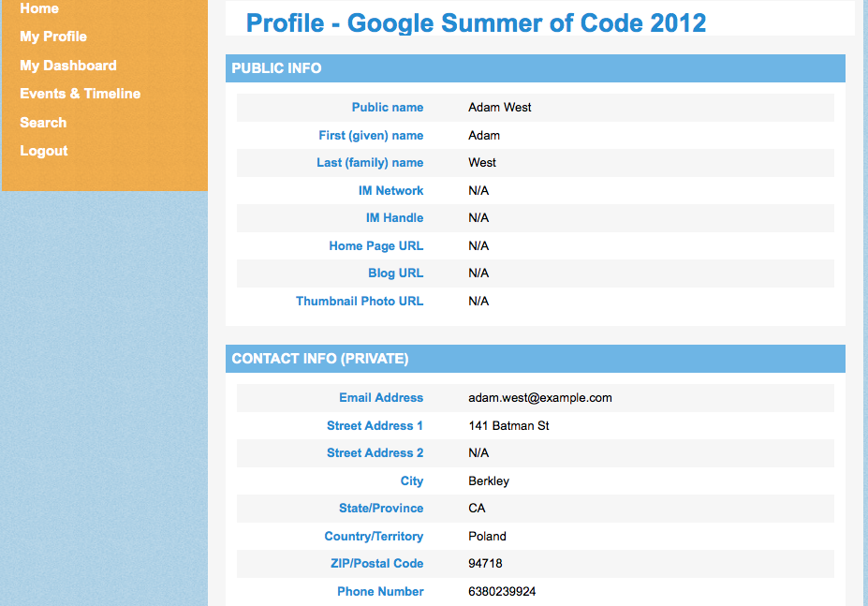Select the city value Berkley
The height and width of the screenshot is (606, 868).
pos(489,480)
